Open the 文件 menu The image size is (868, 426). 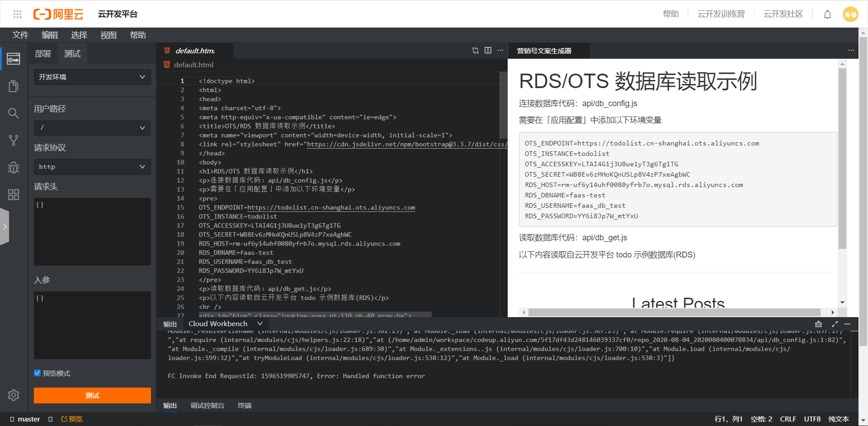(x=20, y=35)
